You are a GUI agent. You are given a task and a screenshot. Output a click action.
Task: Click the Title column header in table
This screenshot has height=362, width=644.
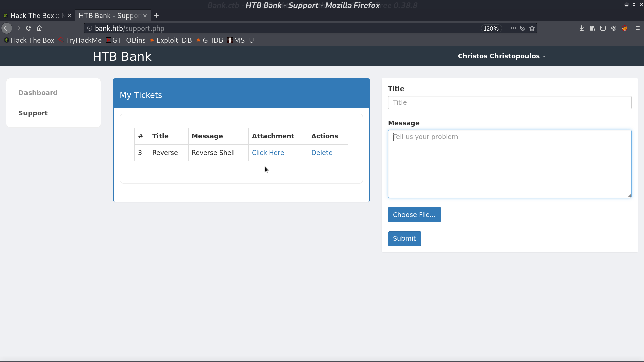[168, 136]
